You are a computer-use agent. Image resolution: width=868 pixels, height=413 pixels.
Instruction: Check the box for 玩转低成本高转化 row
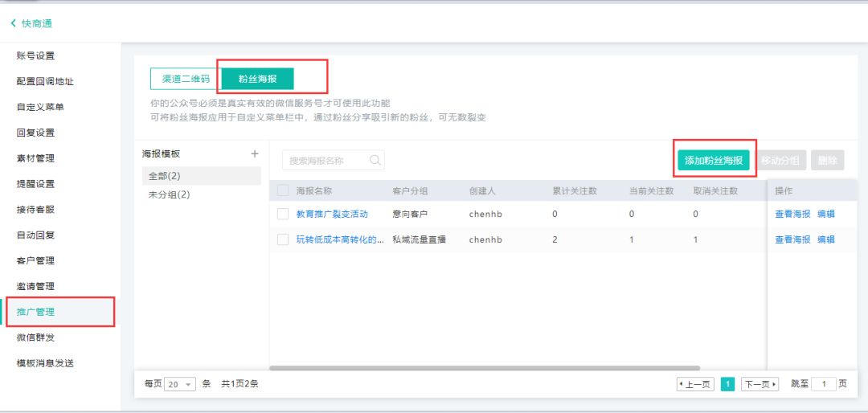click(x=283, y=239)
